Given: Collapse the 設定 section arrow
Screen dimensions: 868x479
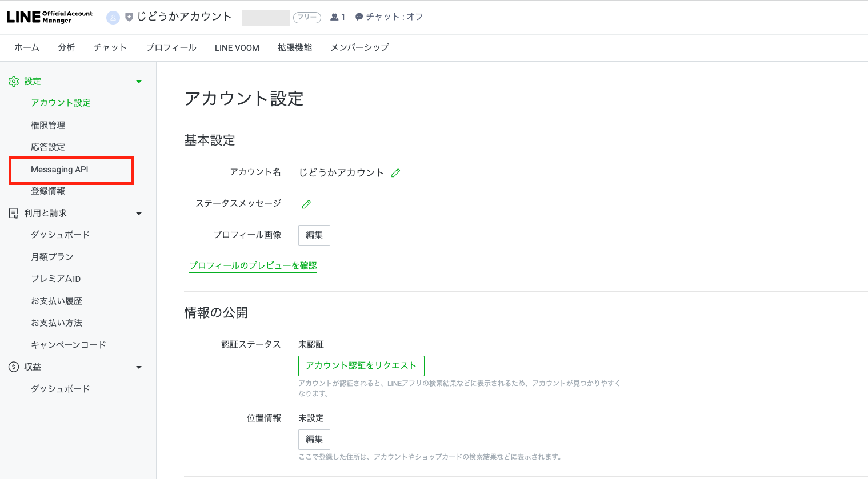Looking at the screenshot, I should [138, 82].
